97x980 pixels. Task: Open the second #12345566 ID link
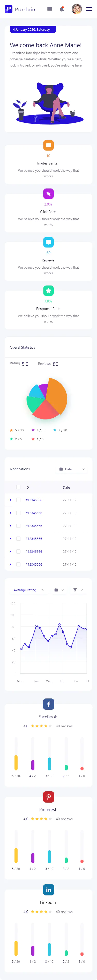tap(34, 513)
